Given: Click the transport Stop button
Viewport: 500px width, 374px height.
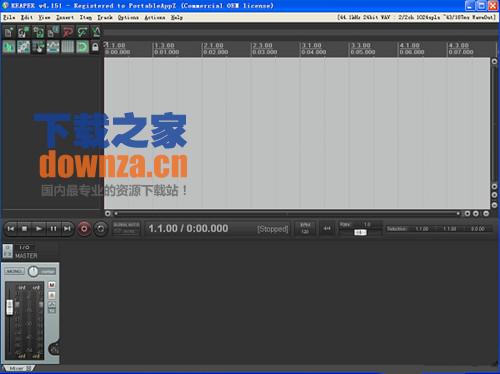Looking at the screenshot, I should click(25, 229).
